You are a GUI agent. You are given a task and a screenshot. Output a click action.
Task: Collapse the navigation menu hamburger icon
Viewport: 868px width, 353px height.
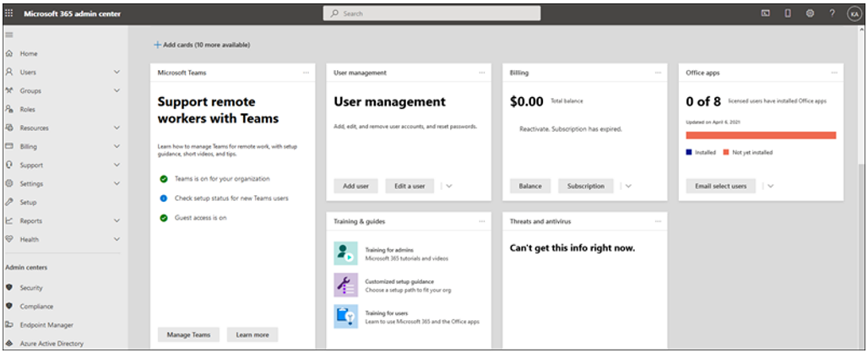[8, 35]
